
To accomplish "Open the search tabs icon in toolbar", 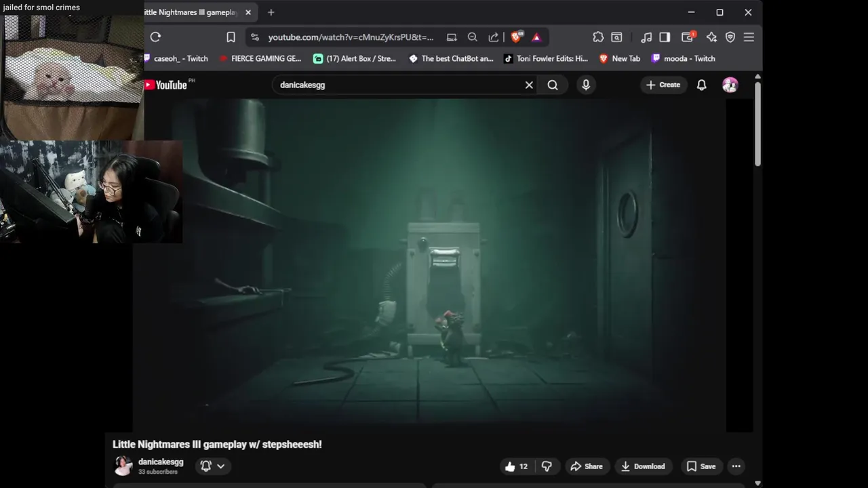I will click(616, 37).
